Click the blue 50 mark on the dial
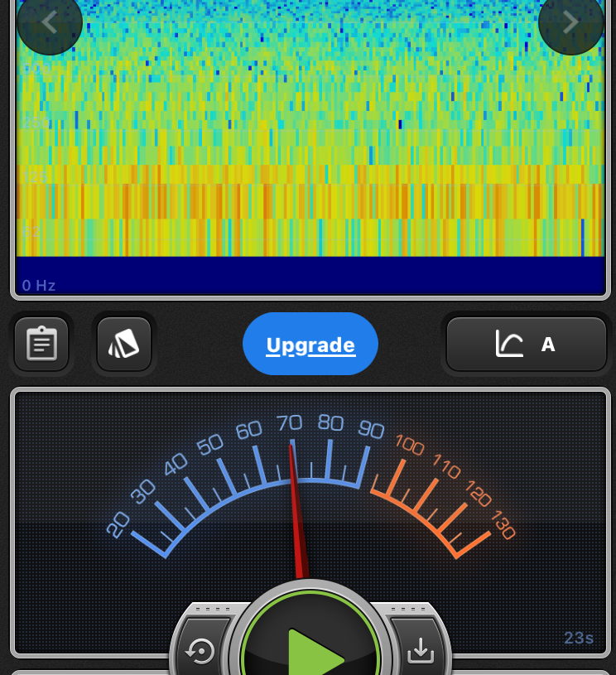616x675 pixels. point(209,445)
